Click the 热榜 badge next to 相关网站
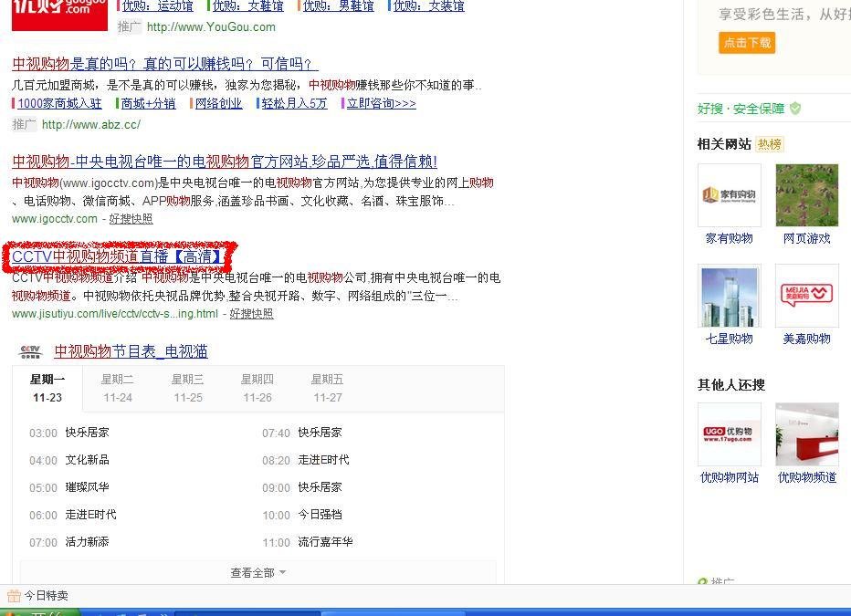The width and height of the screenshot is (851, 616). coord(767,143)
